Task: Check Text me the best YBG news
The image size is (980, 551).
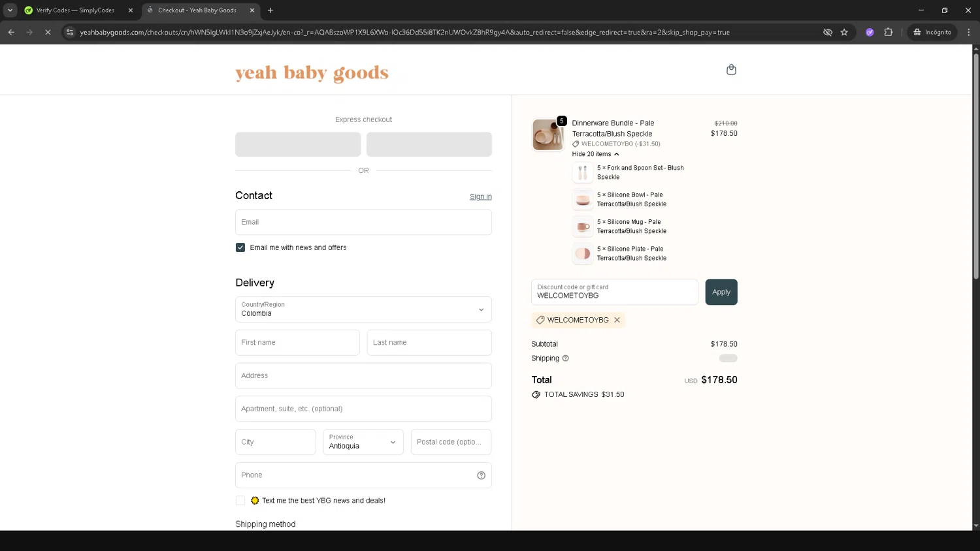Action: (240, 501)
